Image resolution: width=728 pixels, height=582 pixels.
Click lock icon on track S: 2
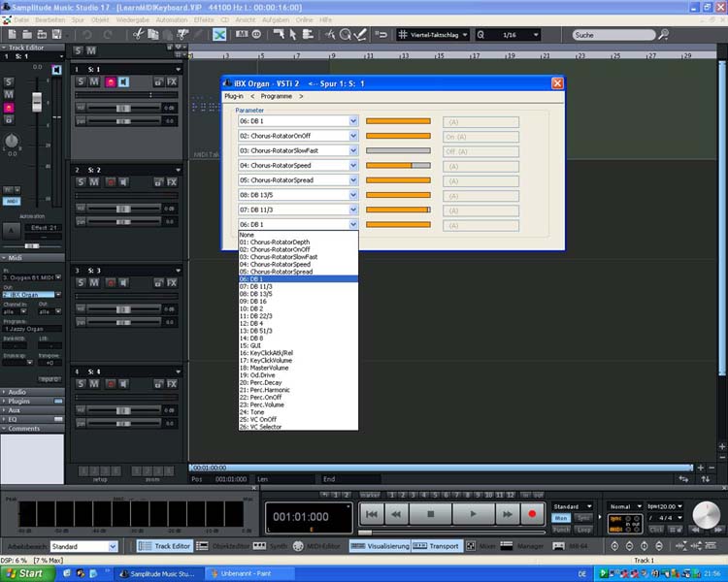(159, 182)
